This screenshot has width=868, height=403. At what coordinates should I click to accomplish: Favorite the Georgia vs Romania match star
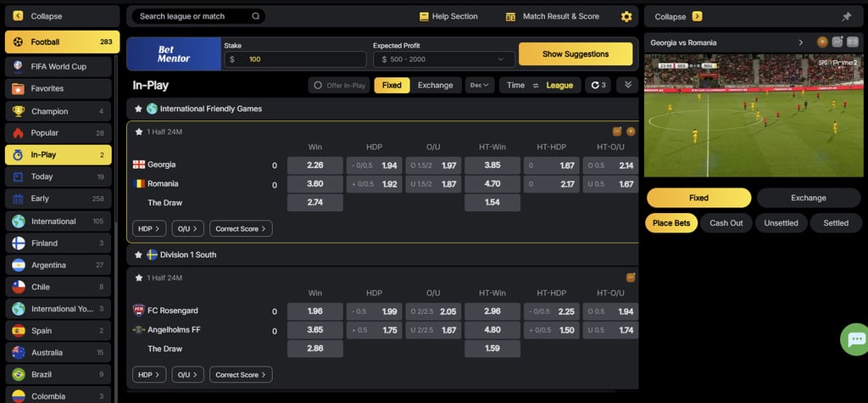tap(139, 132)
